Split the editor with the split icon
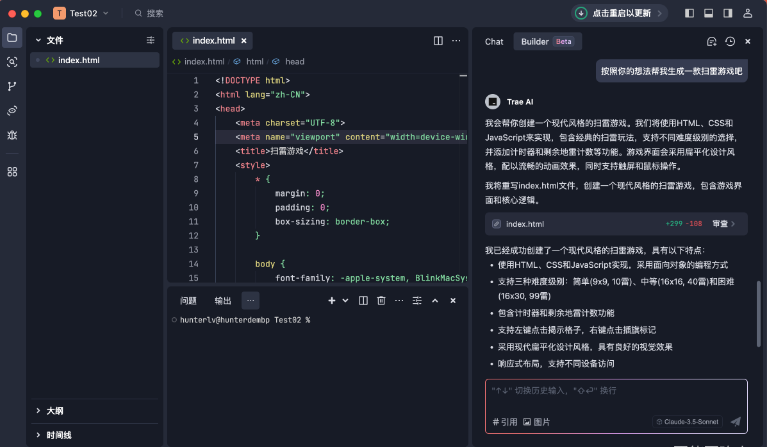 [438, 41]
